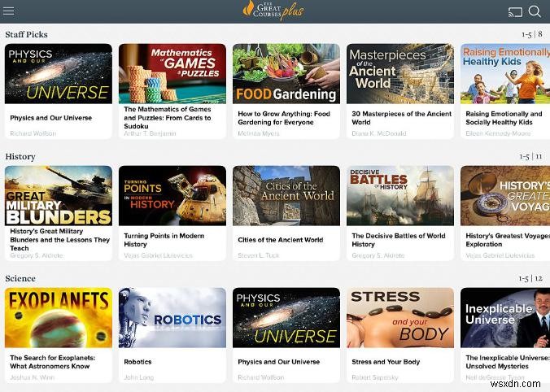Viewport: 550px width, 392px height.
Task: Open History's Greatest Voyages thumbnail
Action: [505, 196]
